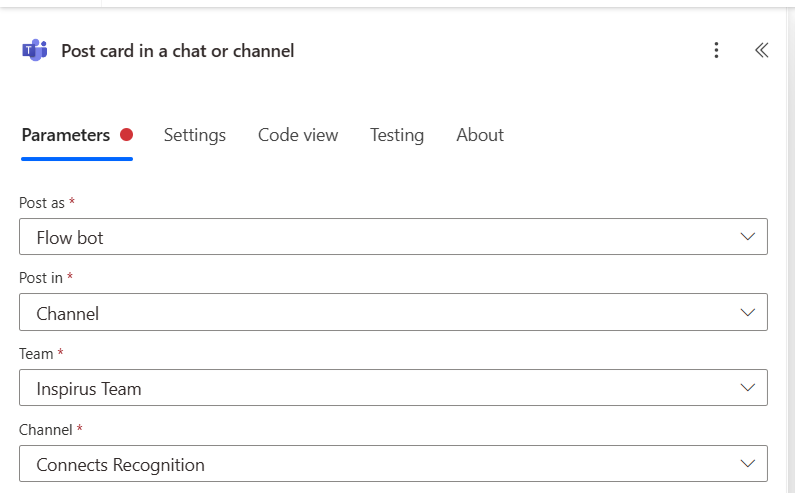Open the Settings tab

(x=195, y=135)
